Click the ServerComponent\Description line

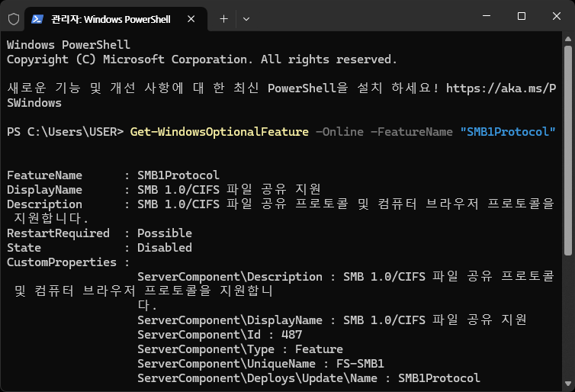point(345,277)
